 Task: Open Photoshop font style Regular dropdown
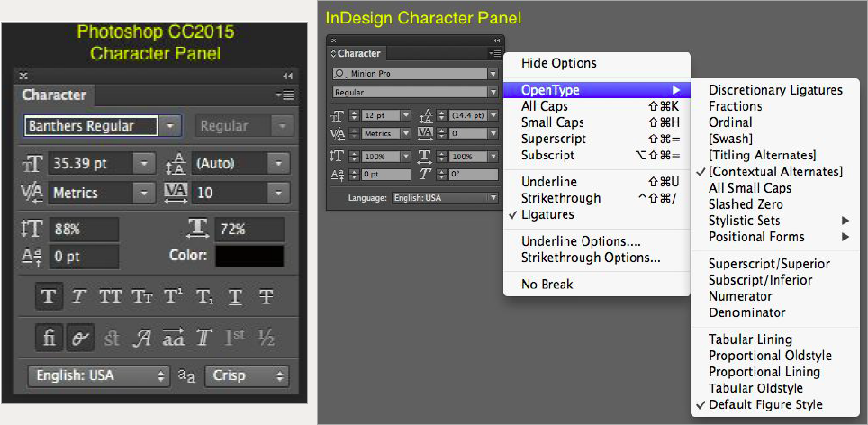pos(283,126)
